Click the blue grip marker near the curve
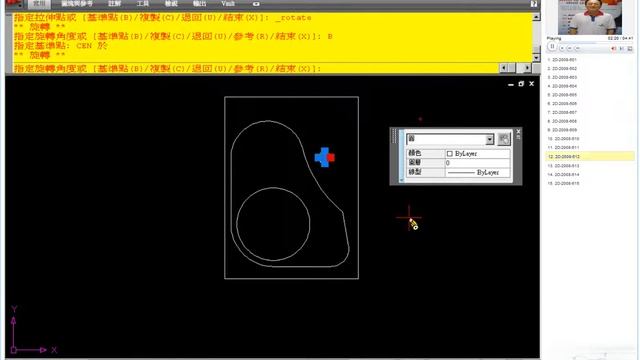This screenshot has height=360, width=640. click(x=324, y=157)
